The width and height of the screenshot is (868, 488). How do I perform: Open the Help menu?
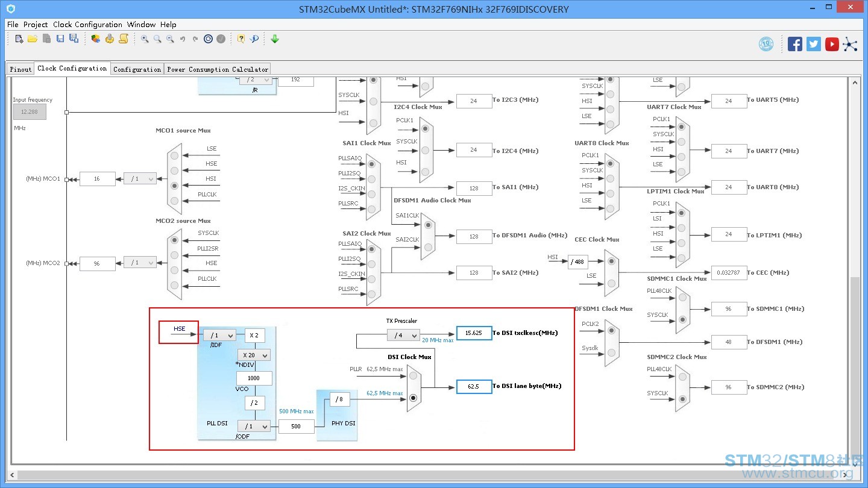click(169, 25)
